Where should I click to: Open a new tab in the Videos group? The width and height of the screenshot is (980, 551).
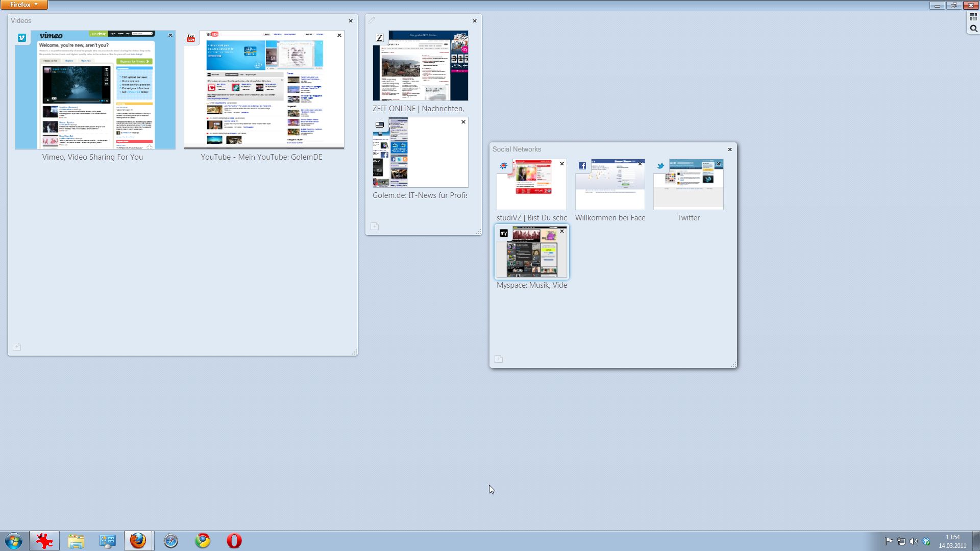click(x=17, y=346)
